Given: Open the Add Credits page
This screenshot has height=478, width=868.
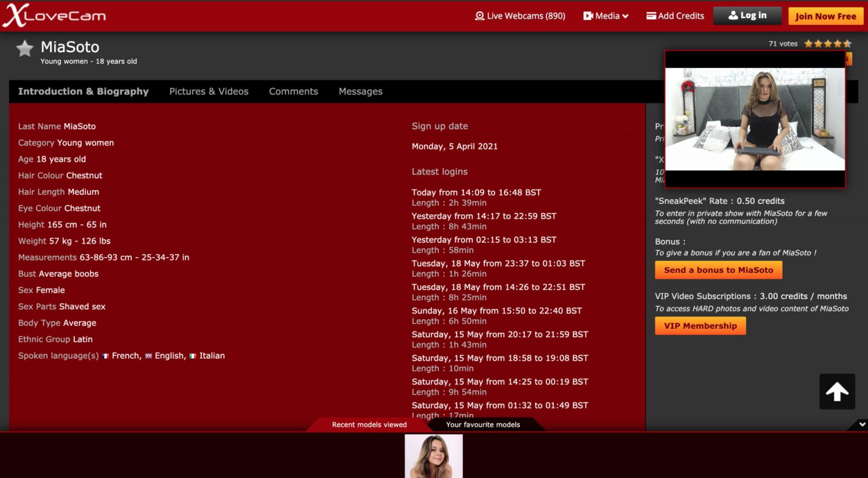Looking at the screenshot, I should pyautogui.click(x=675, y=16).
